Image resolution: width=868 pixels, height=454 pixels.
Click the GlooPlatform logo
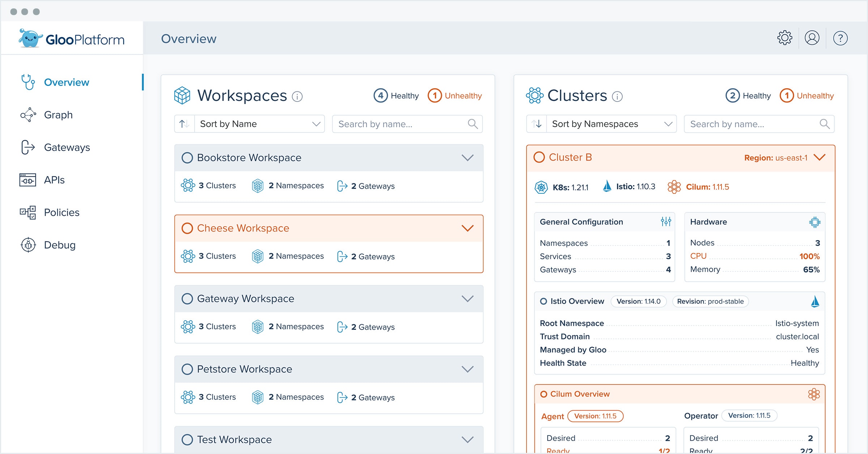(x=72, y=39)
